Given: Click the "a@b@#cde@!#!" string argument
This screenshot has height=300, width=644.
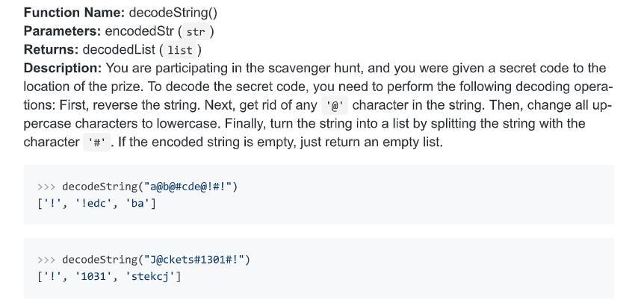Looking at the screenshot, I should pos(187,187).
